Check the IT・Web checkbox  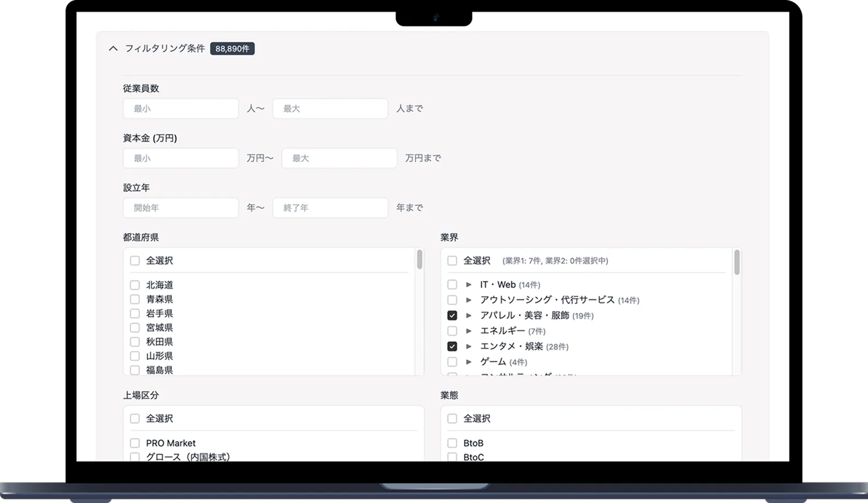(452, 284)
